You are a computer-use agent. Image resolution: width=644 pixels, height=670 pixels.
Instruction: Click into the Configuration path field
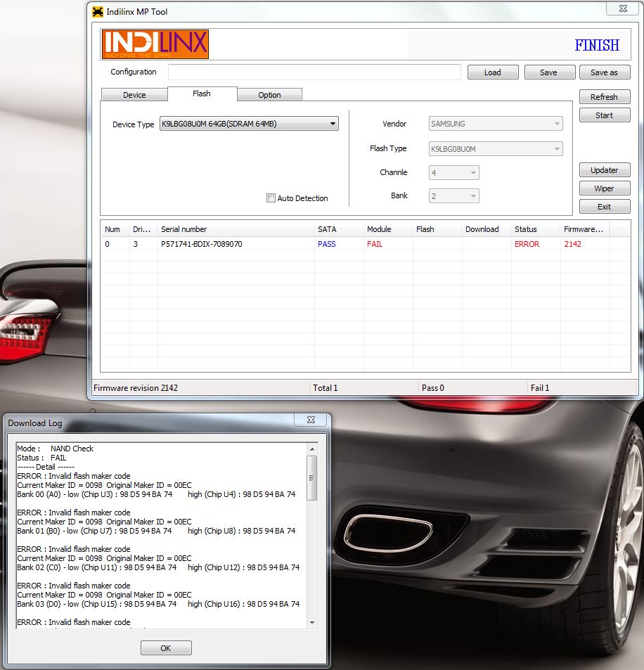[314, 72]
